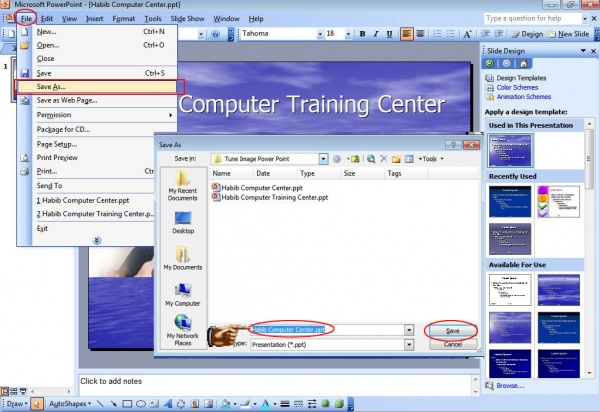Viewport: 600px width, 412px height.
Task: Insert a Text Box from Drawing toolbar
Action: 154,404
